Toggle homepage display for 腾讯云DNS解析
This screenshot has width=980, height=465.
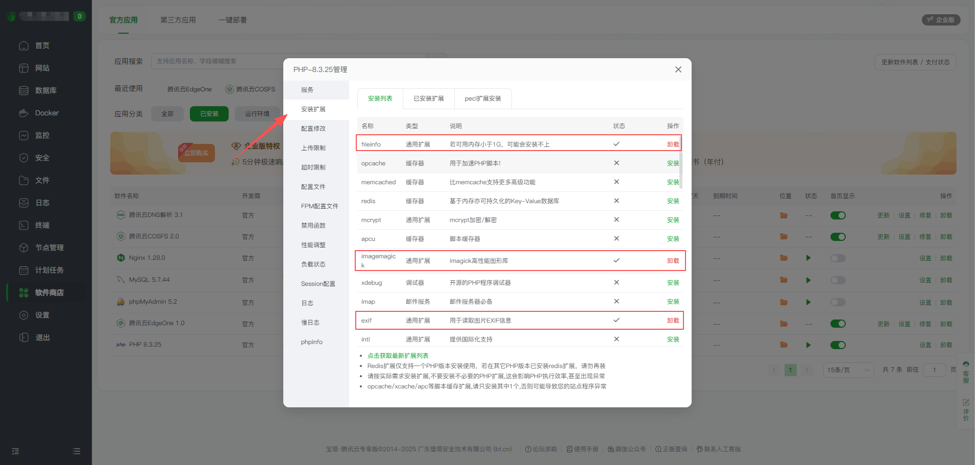(x=838, y=215)
